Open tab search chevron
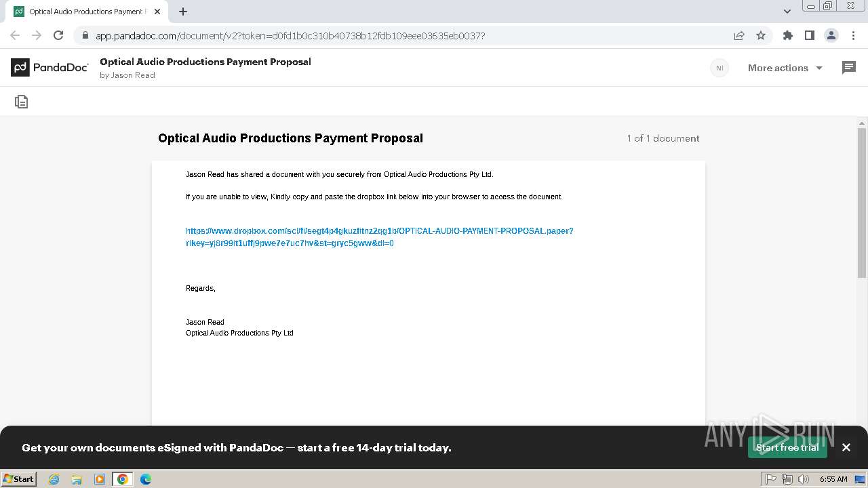Viewport: 868px width, 488px height. (x=787, y=12)
